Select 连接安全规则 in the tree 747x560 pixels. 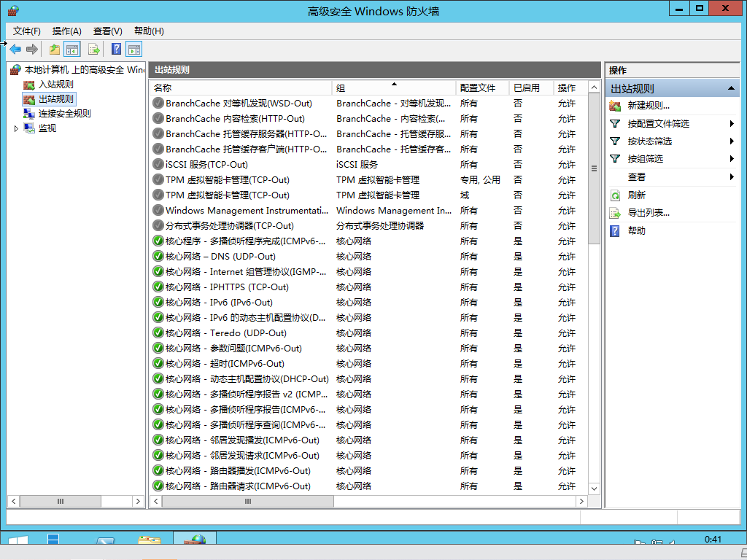click(x=64, y=114)
